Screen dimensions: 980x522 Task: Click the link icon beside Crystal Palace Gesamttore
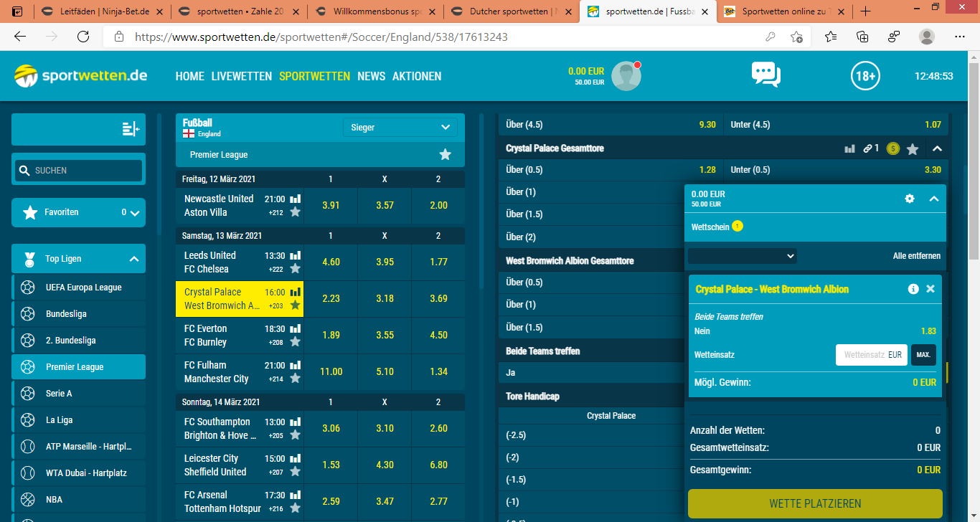click(x=867, y=148)
